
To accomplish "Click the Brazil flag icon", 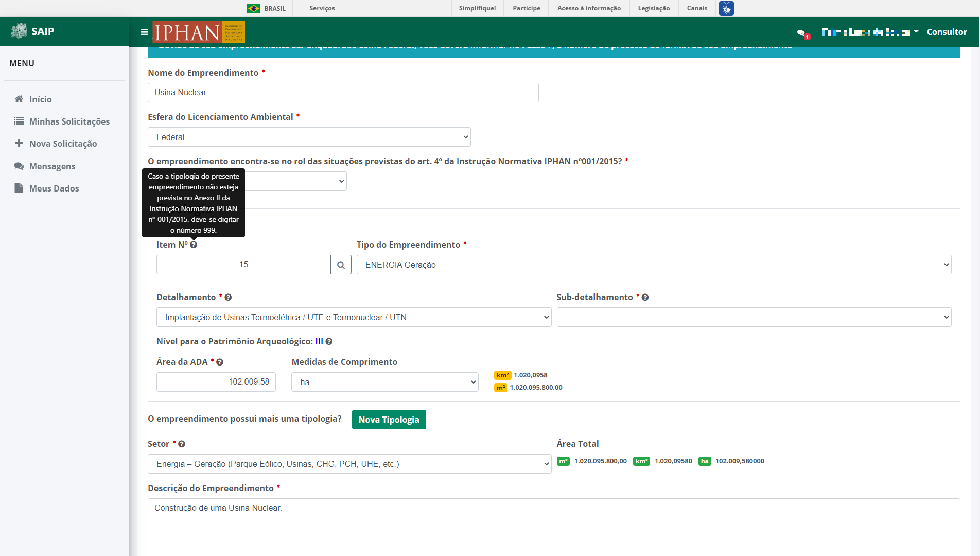I will [254, 8].
